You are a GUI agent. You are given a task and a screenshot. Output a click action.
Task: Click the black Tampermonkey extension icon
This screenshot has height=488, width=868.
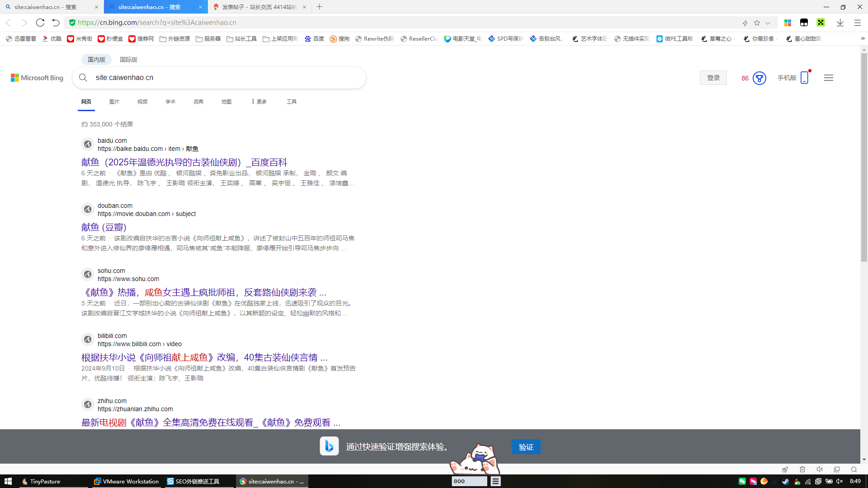coord(804,23)
